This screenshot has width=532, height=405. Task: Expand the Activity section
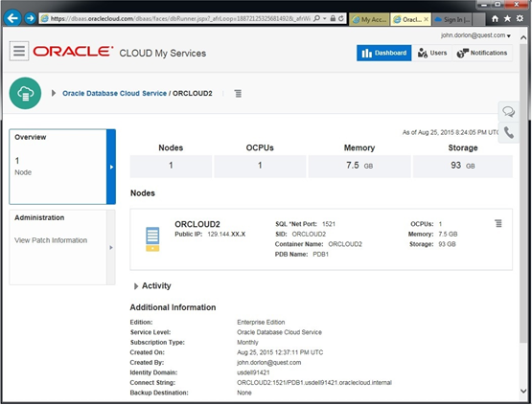(x=136, y=286)
